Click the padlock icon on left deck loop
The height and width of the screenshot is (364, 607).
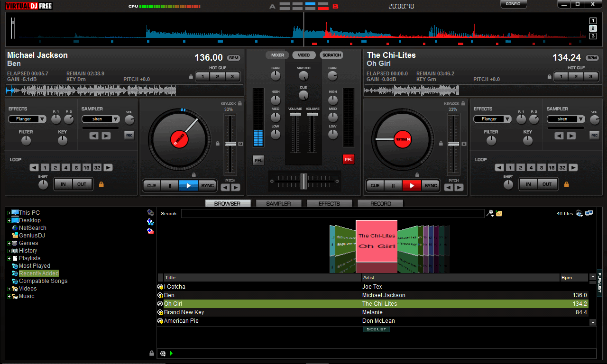click(101, 185)
